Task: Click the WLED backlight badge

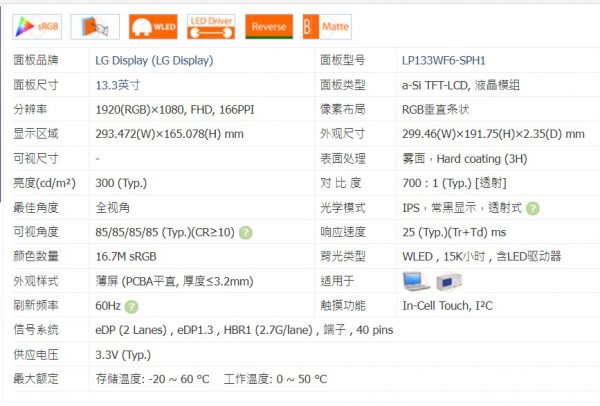Action: pyautogui.click(x=153, y=27)
